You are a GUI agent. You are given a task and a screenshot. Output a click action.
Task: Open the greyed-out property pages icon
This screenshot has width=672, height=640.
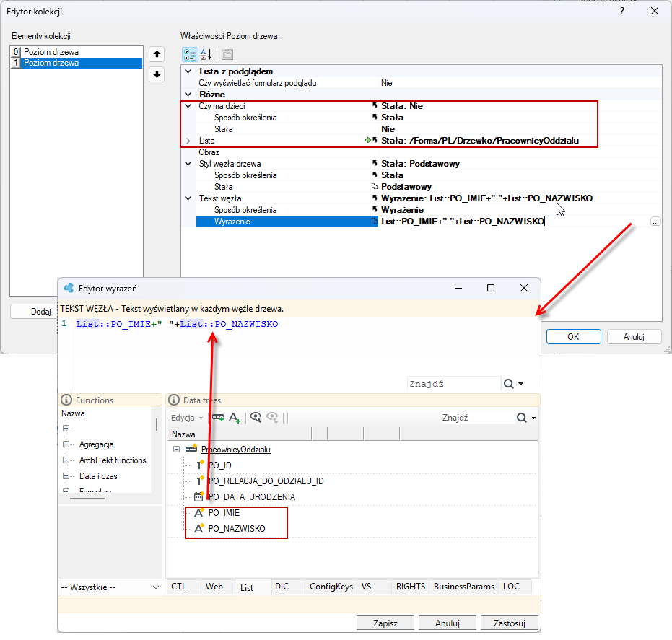[227, 54]
